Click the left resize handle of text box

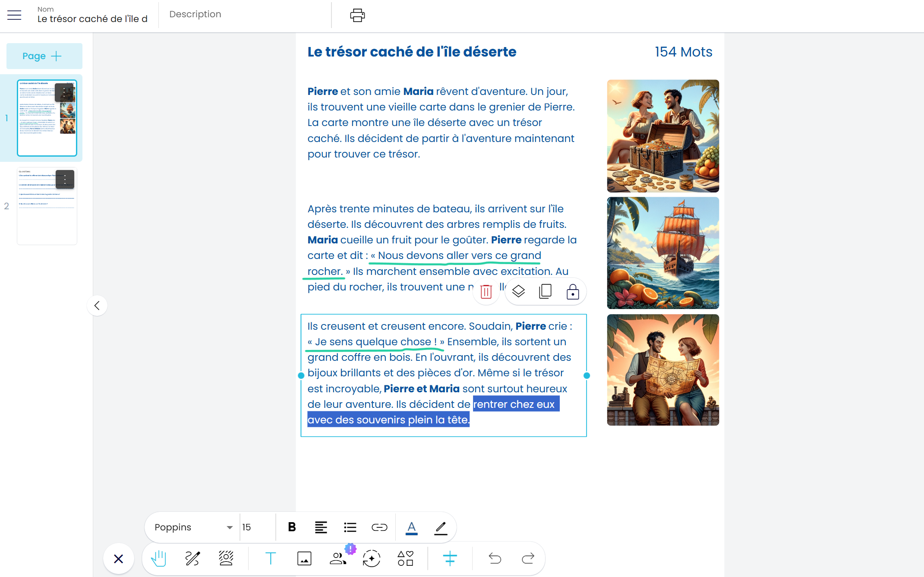(x=301, y=375)
